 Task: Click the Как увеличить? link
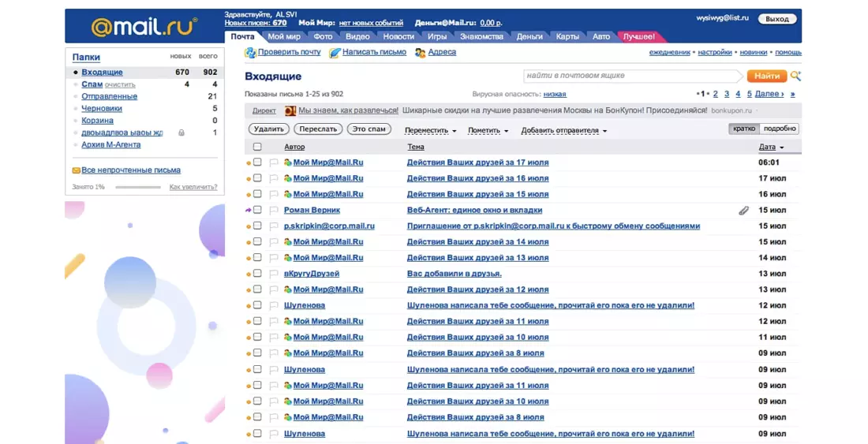pyautogui.click(x=193, y=187)
